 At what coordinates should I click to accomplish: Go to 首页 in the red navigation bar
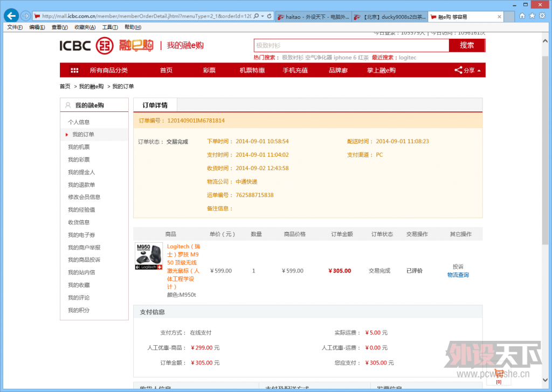(166, 71)
